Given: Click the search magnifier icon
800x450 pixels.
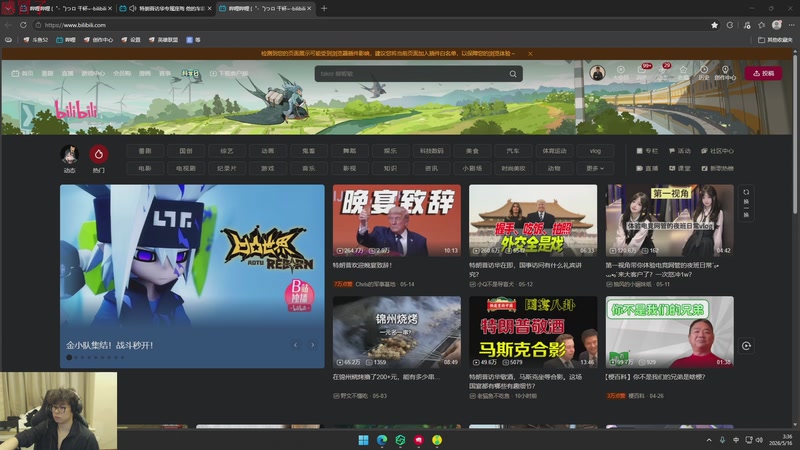Looking at the screenshot, I should [513, 74].
